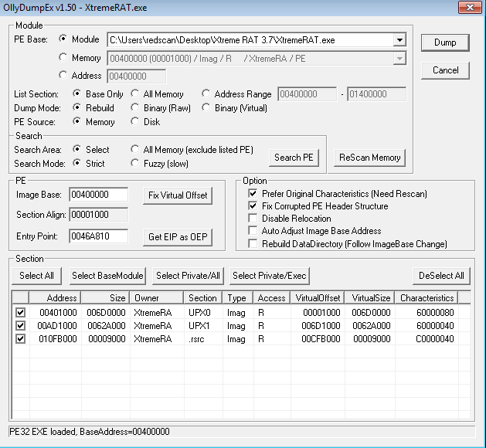This screenshot has width=486, height=448.
Task: Enable Auto Adjust Image Base Address
Action: [253, 231]
